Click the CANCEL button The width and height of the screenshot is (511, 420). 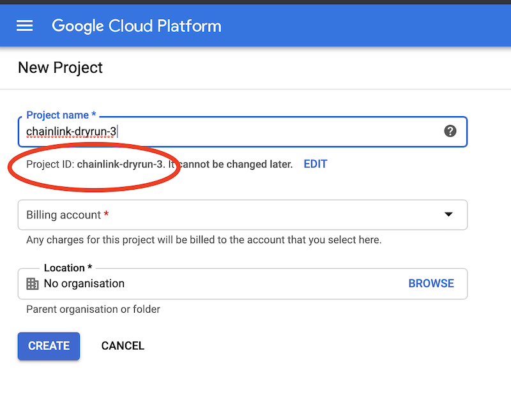(123, 346)
